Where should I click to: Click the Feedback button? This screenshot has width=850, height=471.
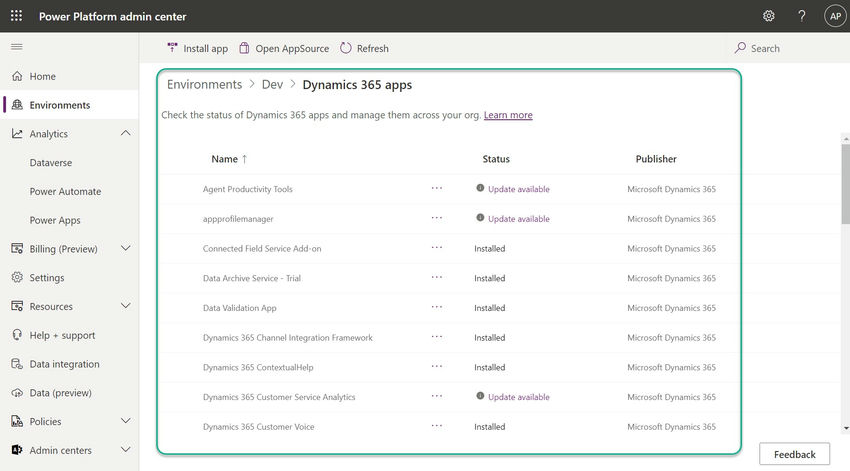tap(794, 454)
